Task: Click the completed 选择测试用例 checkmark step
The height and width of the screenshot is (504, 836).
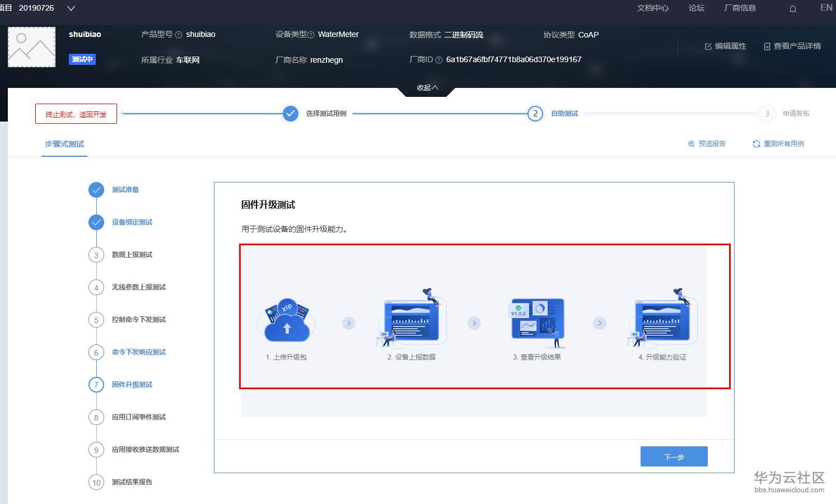Action: coord(290,114)
